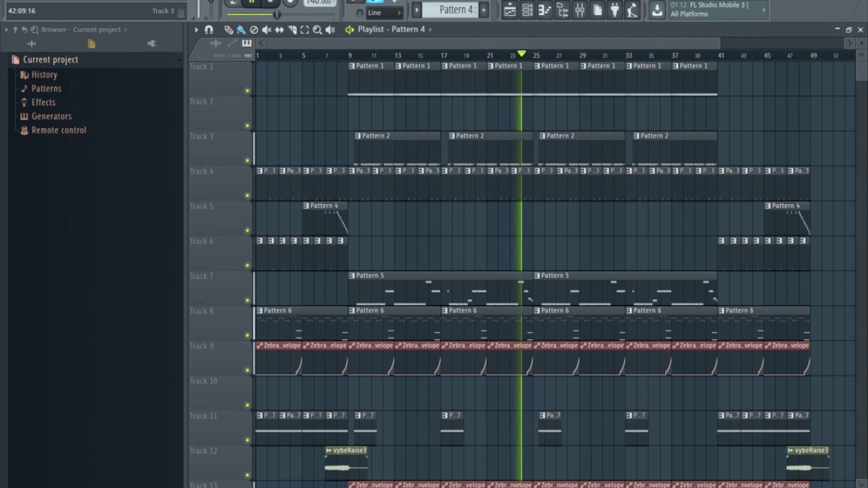Collapse the Current project tree dropdown arrow

tap(179, 60)
